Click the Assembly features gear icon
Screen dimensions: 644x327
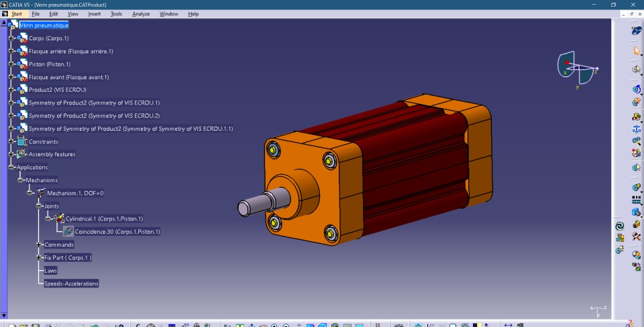click(x=21, y=154)
